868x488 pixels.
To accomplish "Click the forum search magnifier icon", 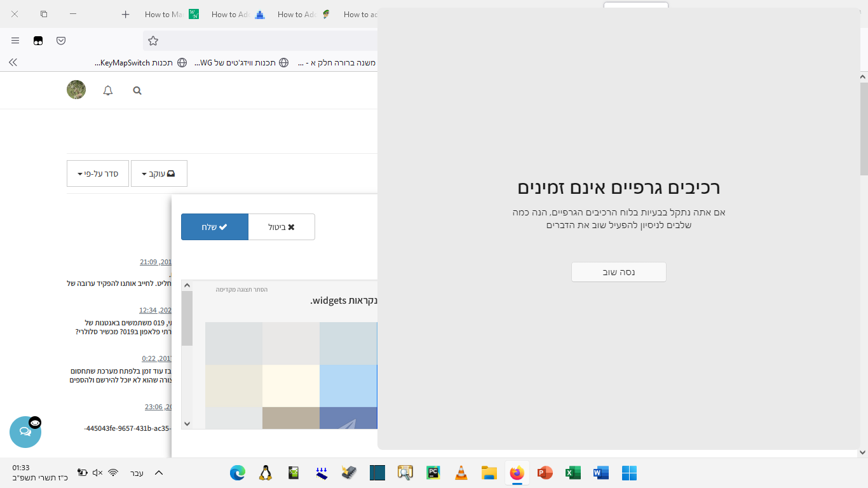I will coord(137,91).
